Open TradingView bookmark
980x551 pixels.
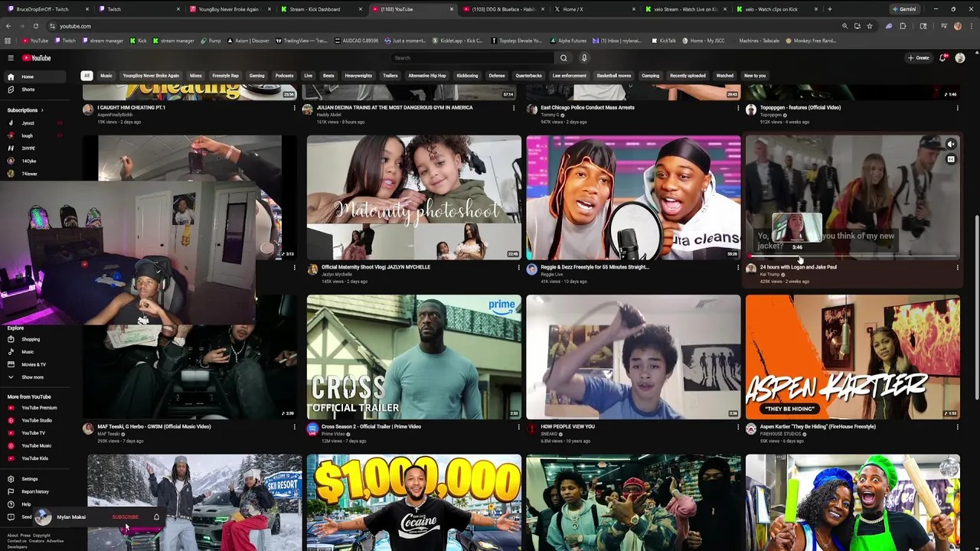point(302,41)
